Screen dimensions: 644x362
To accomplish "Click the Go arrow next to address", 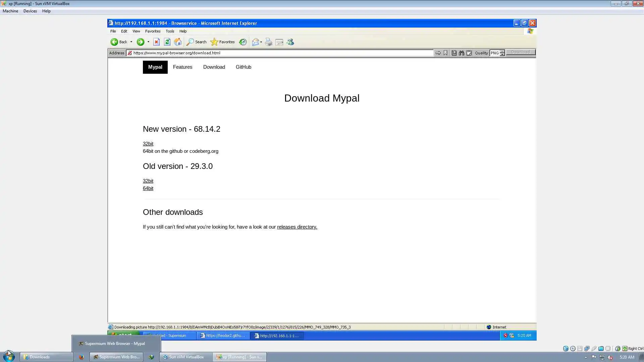I will pyautogui.click(x=438, y=53).
